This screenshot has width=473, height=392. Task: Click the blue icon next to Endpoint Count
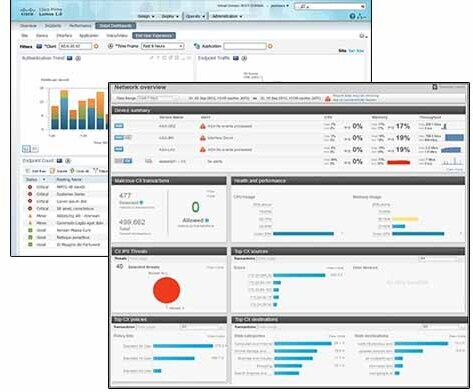[59, 161]
